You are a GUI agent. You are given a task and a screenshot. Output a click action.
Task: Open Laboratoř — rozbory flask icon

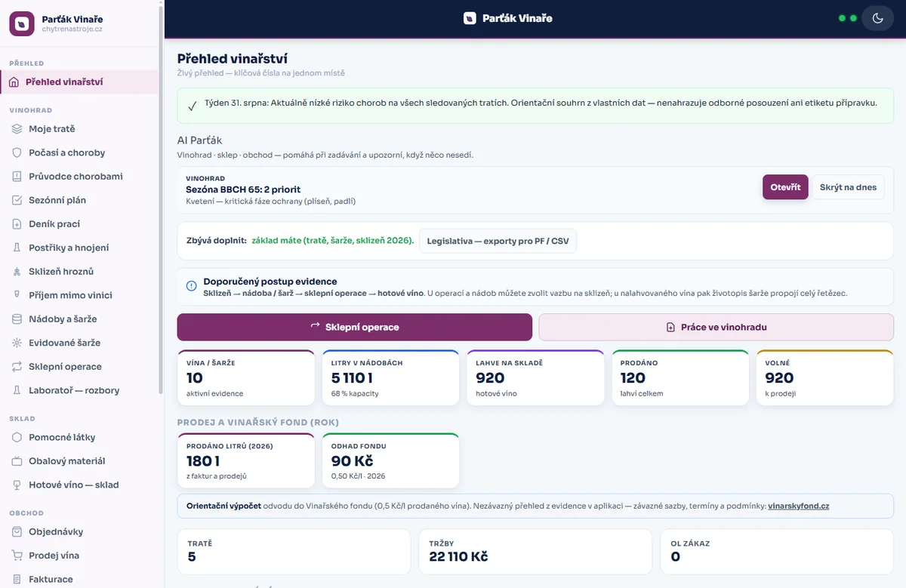(x=17, y=390)
